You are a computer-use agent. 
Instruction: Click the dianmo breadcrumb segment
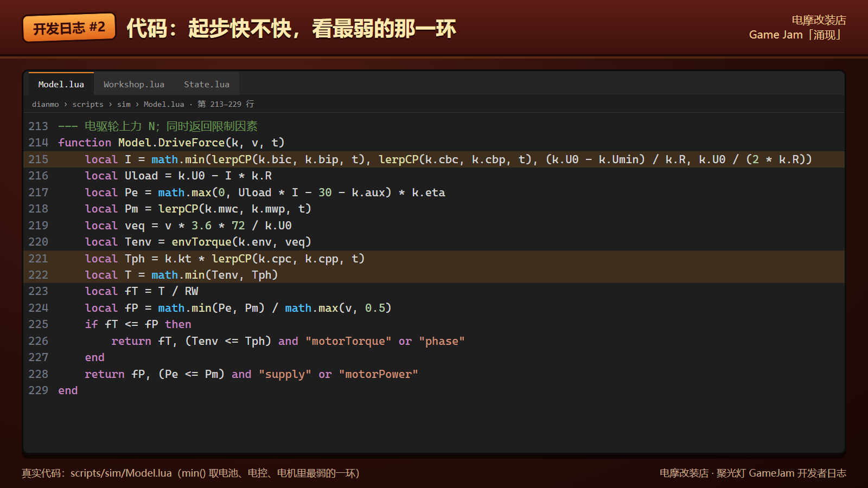point(46,104)
